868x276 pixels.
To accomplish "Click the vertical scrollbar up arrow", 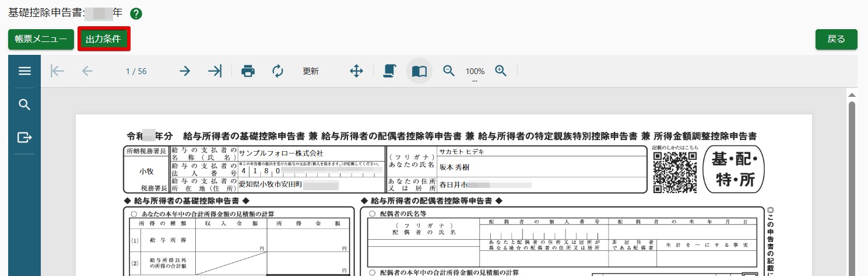I will coord(852,95).
